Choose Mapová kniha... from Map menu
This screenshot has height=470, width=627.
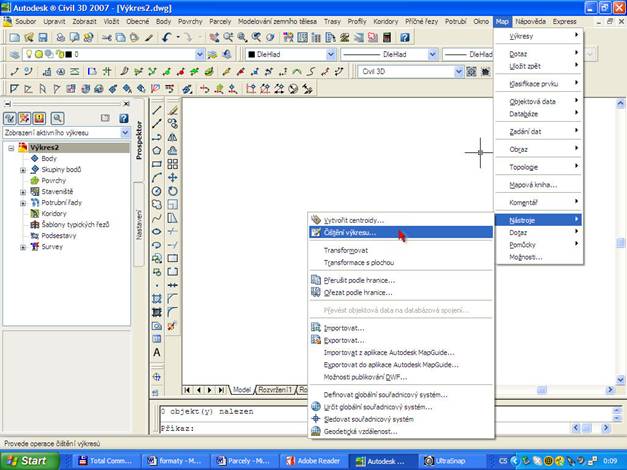click(539, 185)
